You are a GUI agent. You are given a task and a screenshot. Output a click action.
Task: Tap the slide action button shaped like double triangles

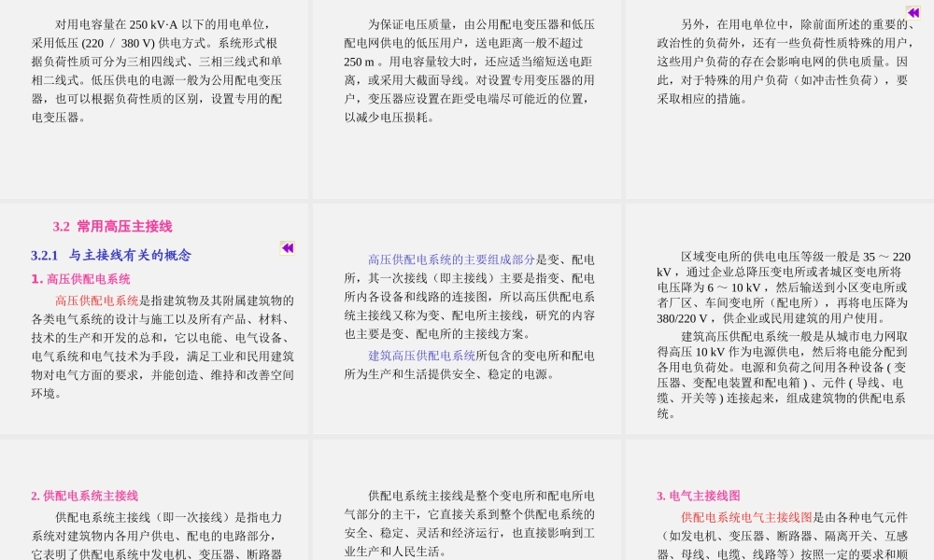point(913,12)
